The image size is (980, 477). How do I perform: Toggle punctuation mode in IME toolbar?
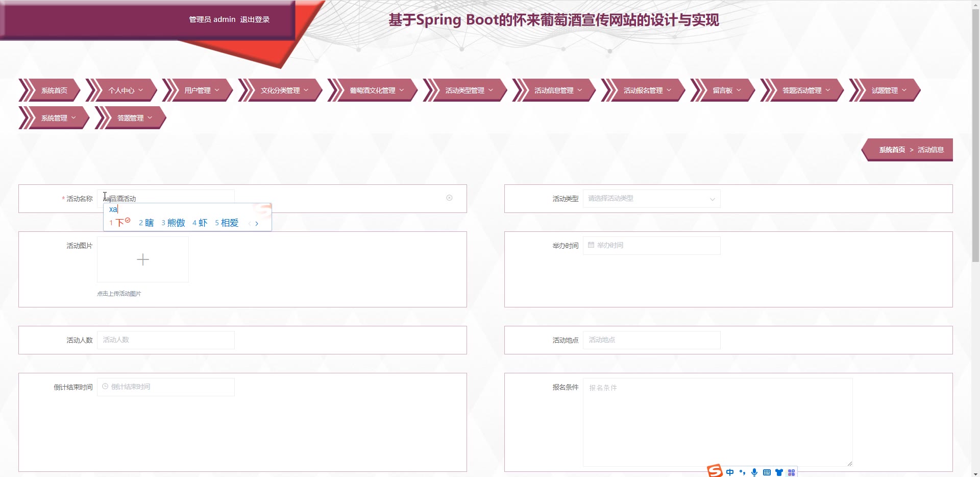pos(742,472)
